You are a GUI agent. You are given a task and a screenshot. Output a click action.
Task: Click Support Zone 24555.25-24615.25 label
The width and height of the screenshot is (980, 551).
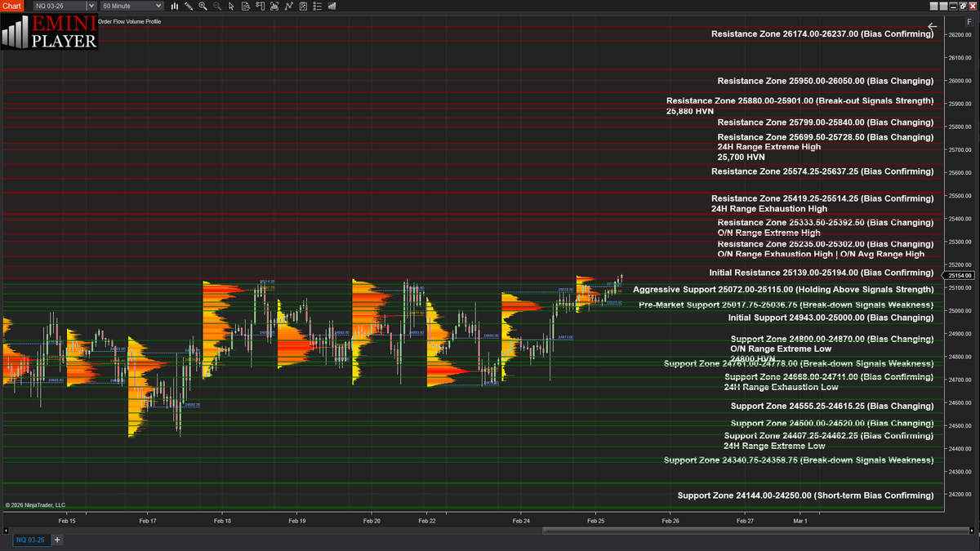pyautogui.click(x=832, y=407)
